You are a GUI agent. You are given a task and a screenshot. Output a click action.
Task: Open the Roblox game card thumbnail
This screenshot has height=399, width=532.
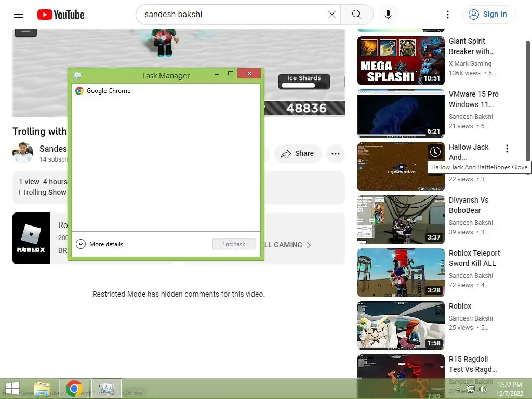pos(31,238)
